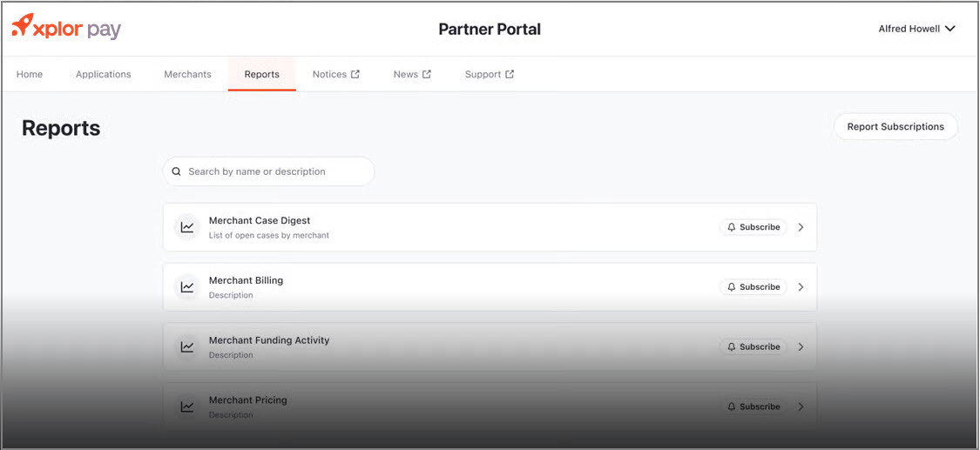The height and width of the screenshot is (450, 980).
Task: Go to the Applications tab
Action: 103,74
